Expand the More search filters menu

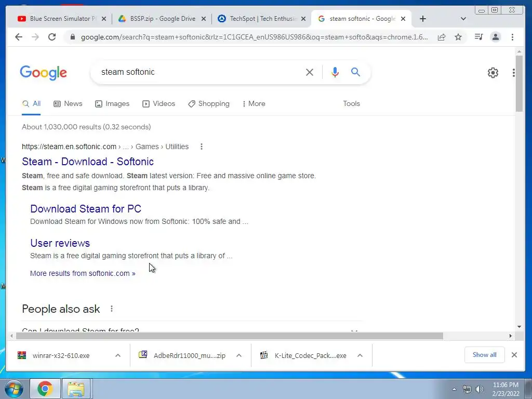(254, 104)
